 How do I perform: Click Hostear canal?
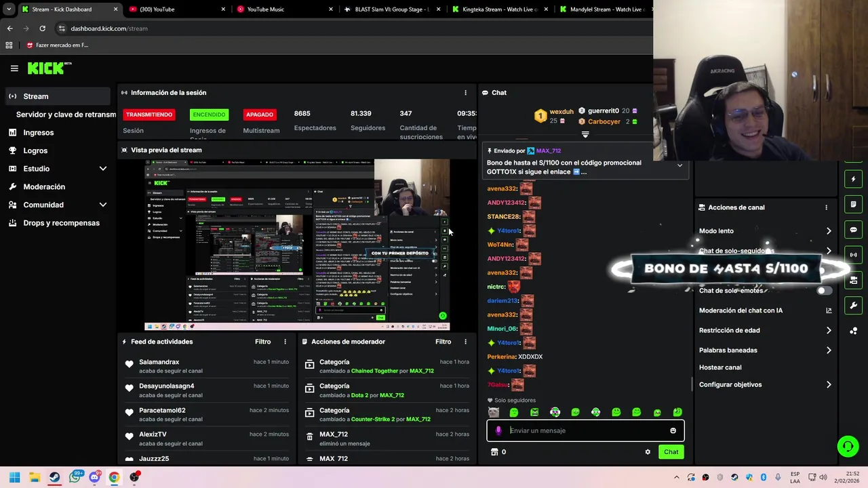coord(720,367)
